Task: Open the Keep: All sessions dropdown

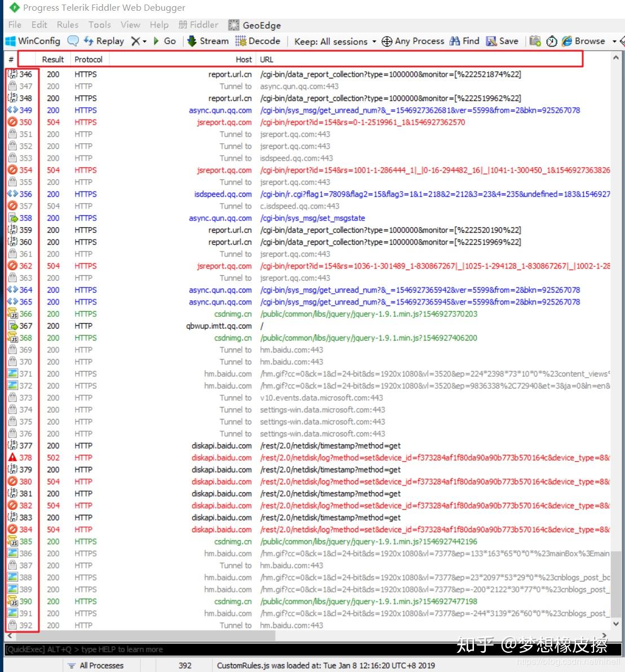Action: coord(335,42)
